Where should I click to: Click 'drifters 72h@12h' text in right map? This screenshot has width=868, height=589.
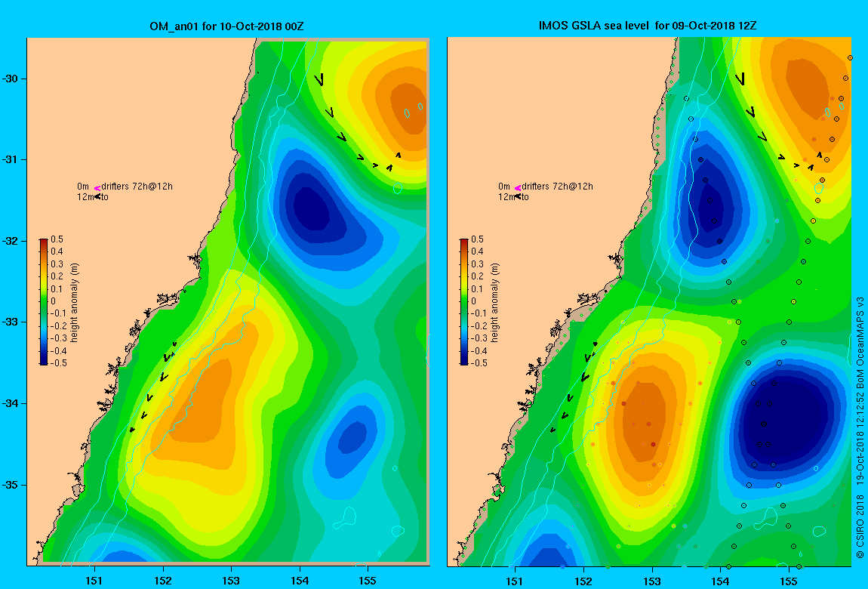pyautogui.click(x=558, y=187)
